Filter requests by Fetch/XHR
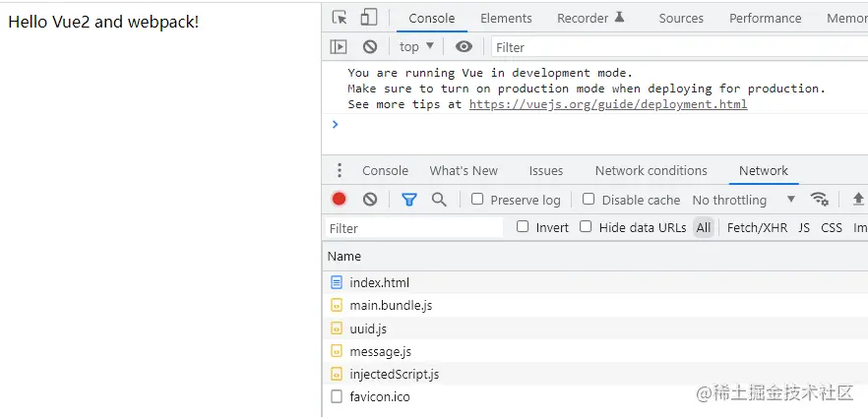 [757, 228]
